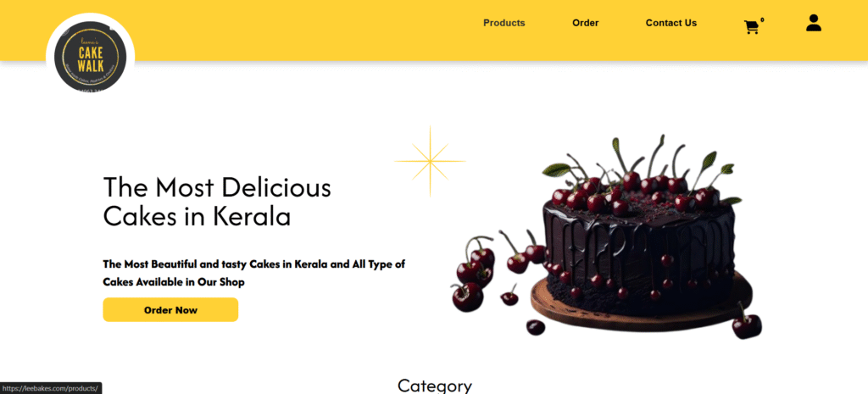Click the leebakes.com products URL status tooltip
This screenshot has width=868, height=394.
point(51,388)
